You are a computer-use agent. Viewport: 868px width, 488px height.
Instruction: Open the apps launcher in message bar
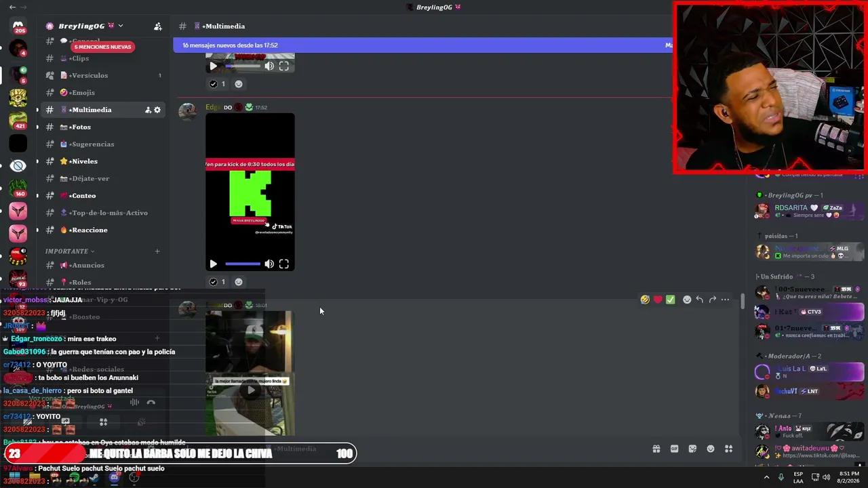pos(729,449)
